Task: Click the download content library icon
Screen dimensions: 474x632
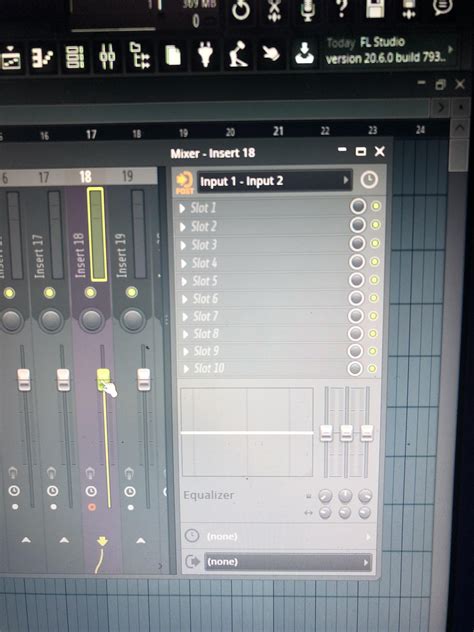Action: (x=304, y=53)
